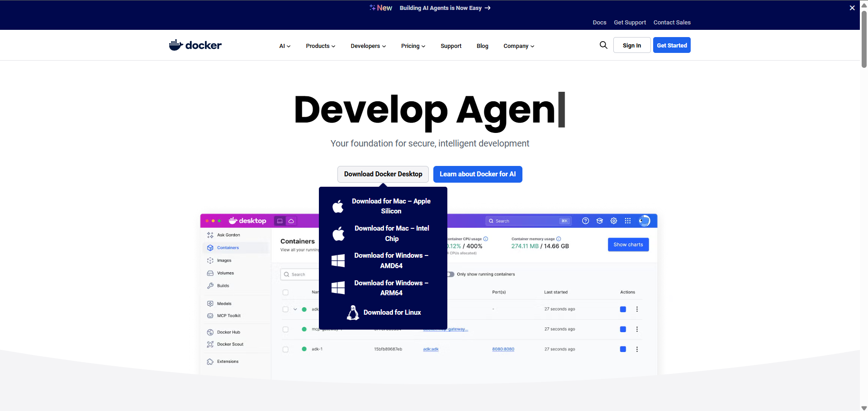Screen dimensions: 868x411
Task: Open the Blog menu item
Action: (482, 46)
